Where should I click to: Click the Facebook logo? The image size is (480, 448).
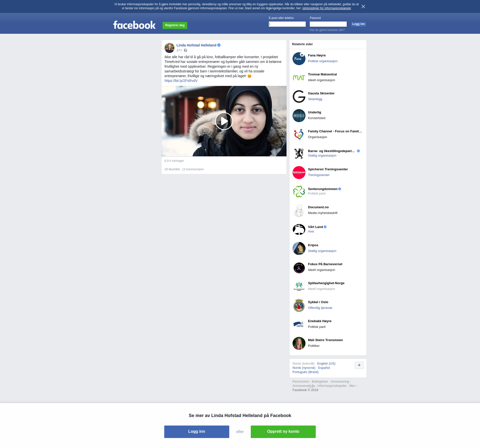click(134, 25)
